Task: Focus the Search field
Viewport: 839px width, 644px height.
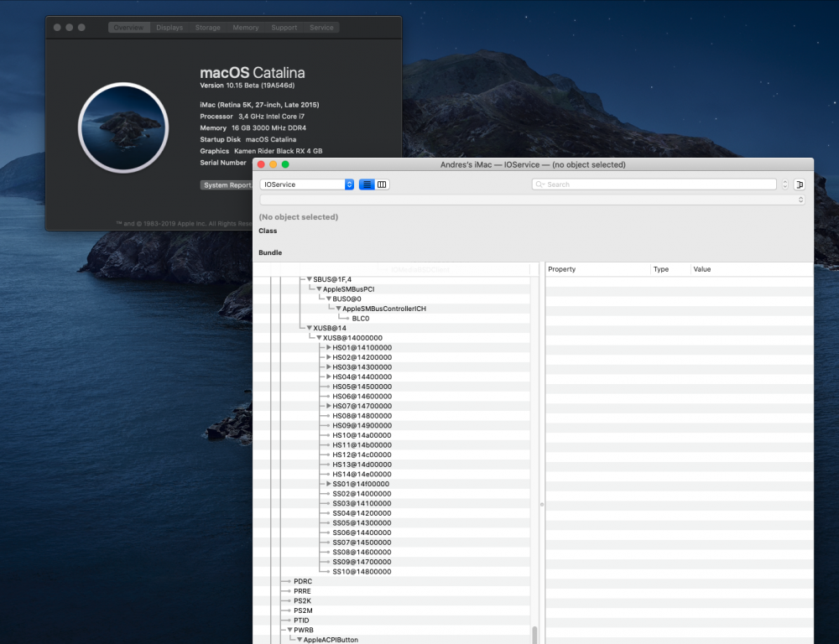Action: click(654, 184)
